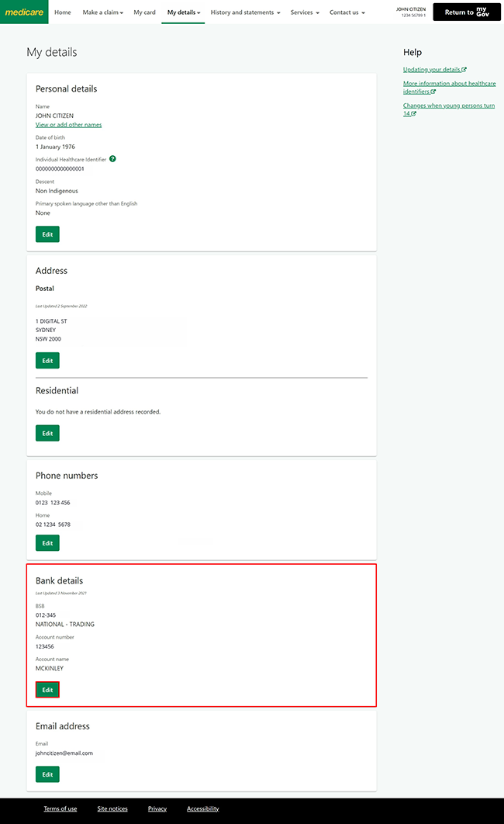The width and height of the screenshot is (504, 824).
Task: Click the NATIONAL - TRADING bank name
Action: [65, 625]
